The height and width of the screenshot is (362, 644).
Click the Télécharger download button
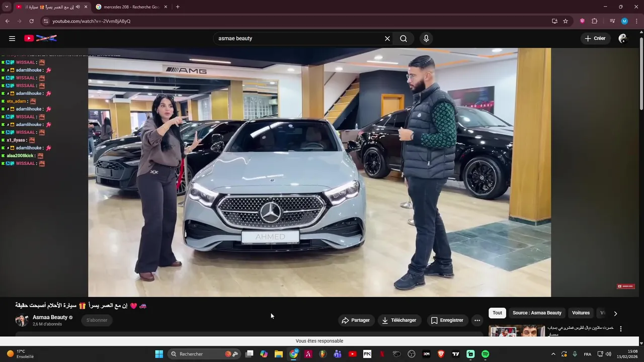click(x=398, y=320)
